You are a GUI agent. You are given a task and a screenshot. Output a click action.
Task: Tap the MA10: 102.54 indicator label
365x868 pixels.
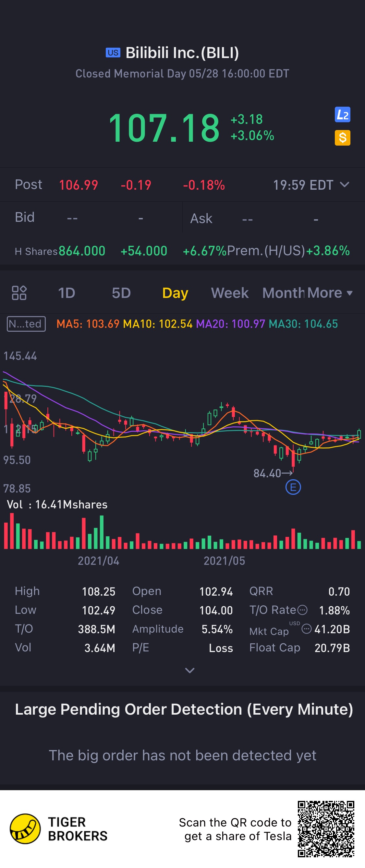158,324
